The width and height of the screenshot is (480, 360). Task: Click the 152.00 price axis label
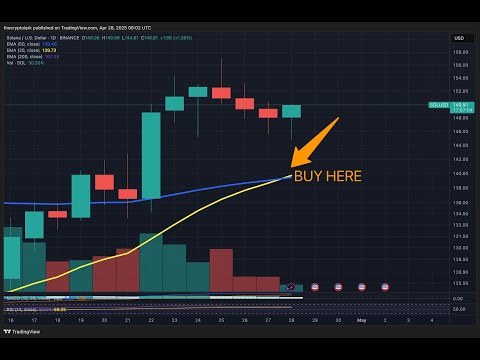pos(460,91)
